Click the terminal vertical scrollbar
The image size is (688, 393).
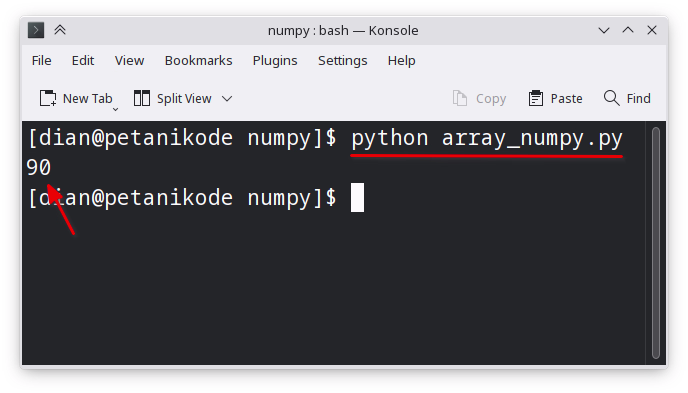(656, 243)
